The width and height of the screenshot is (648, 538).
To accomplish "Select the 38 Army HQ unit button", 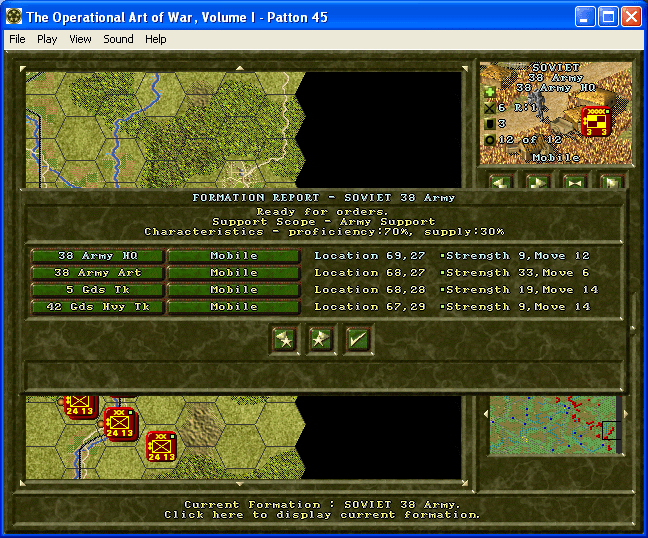I will pyautogui.click(x=98, y=256).
